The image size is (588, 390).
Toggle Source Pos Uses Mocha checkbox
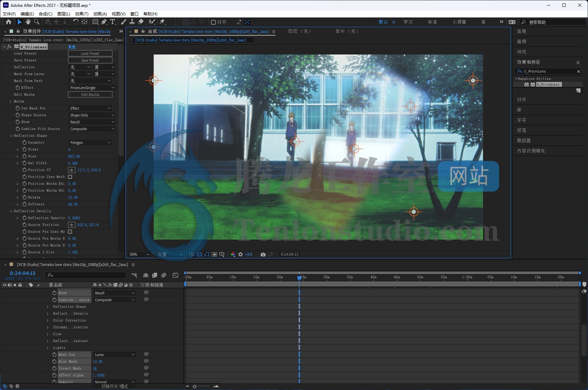(x=70, y=232)
